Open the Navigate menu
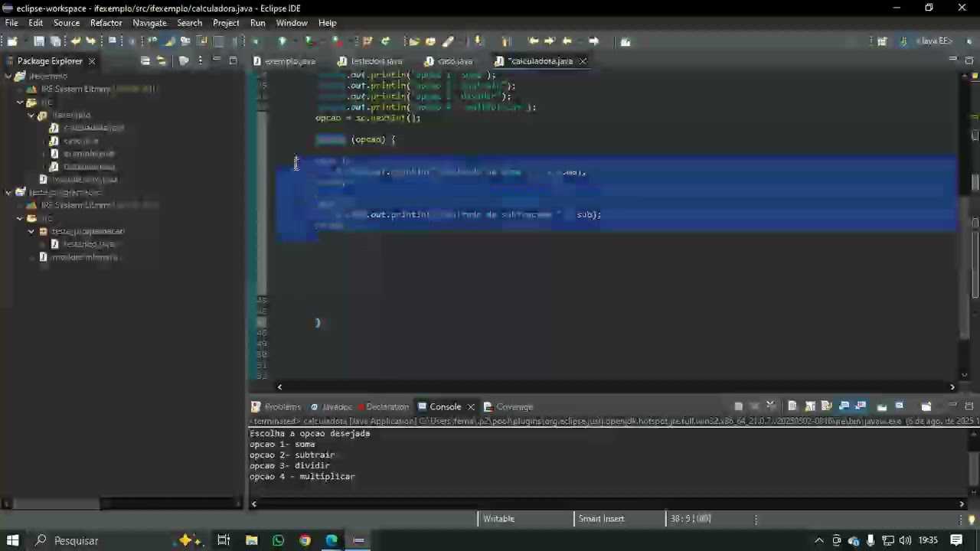 pyautogui.click(x=149, y=23)
